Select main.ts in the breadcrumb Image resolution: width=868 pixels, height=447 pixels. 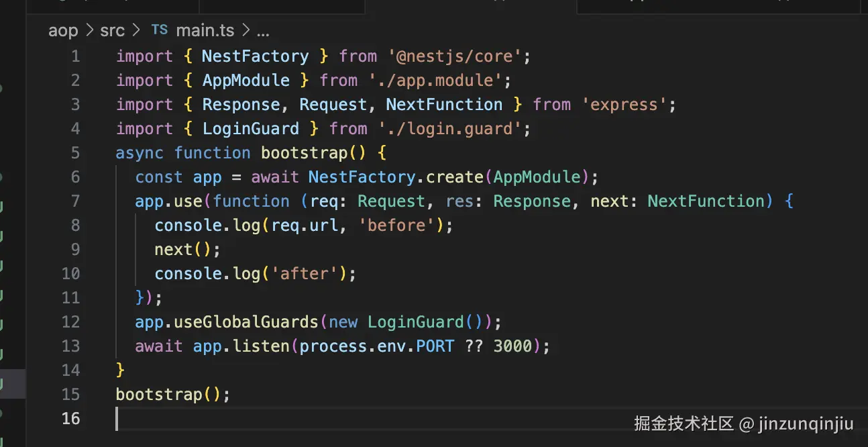tap(205, 31)
